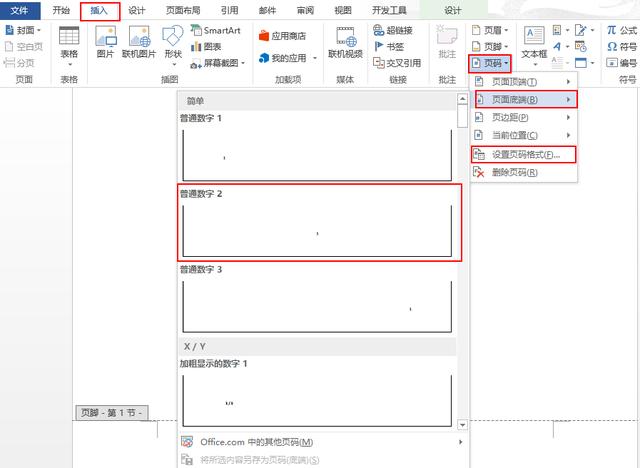Expand the 页面底端 submenu
The height and width of the screenshot is (468, 640).
tap(526, 100)
